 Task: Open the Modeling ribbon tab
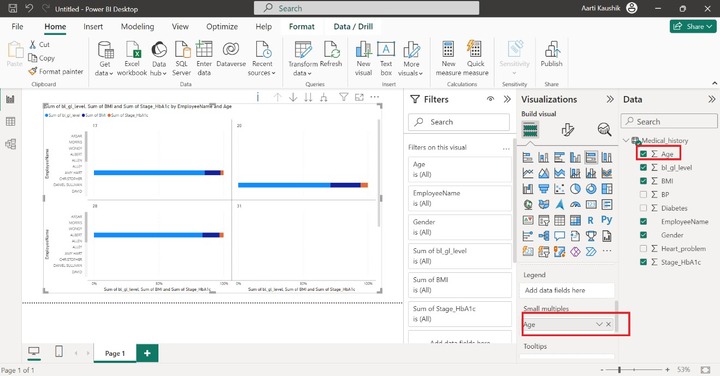point(137,27)
